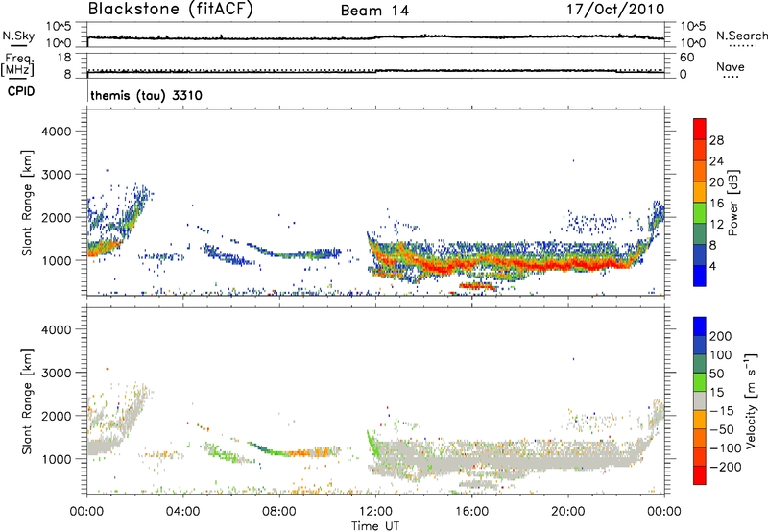This screenshot has width=768, height=532.
Task: Click the '28' value on the Power colorbar
Action: click(716, 140)
